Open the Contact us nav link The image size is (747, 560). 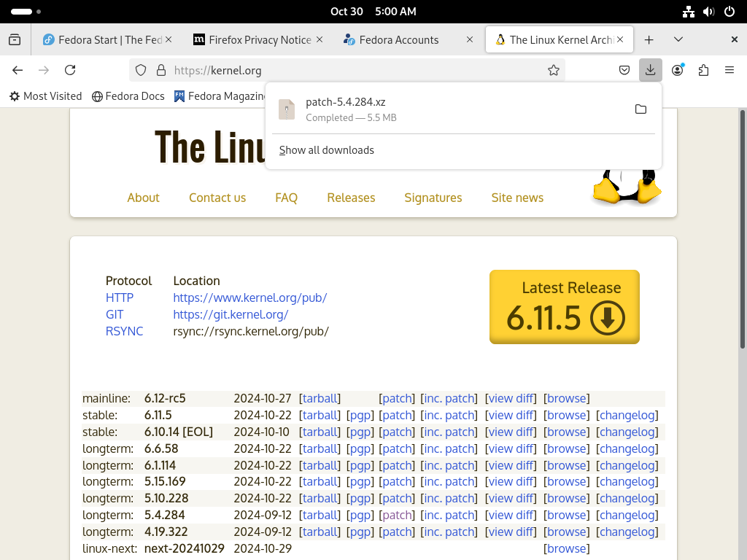click(x=217, y=198)
